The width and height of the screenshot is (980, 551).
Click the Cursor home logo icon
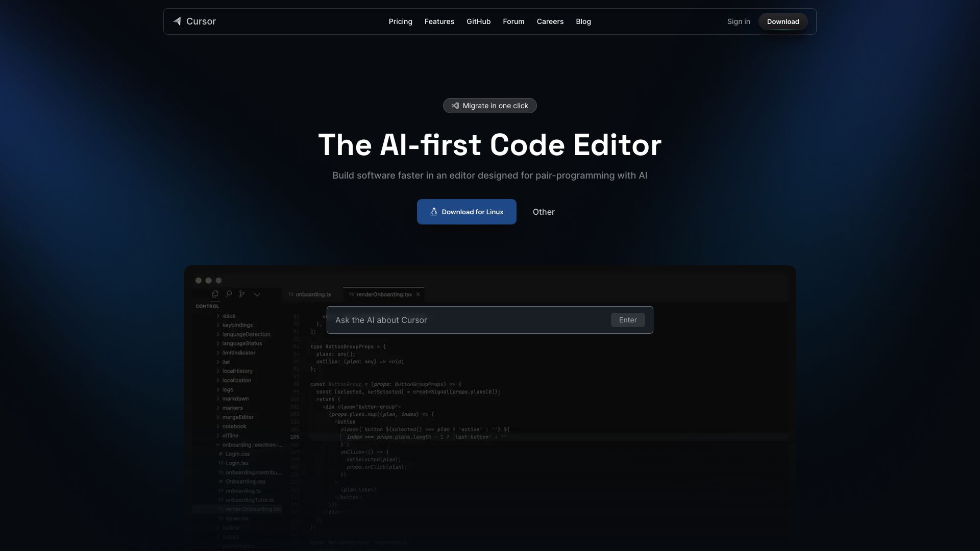click(176, 21)
